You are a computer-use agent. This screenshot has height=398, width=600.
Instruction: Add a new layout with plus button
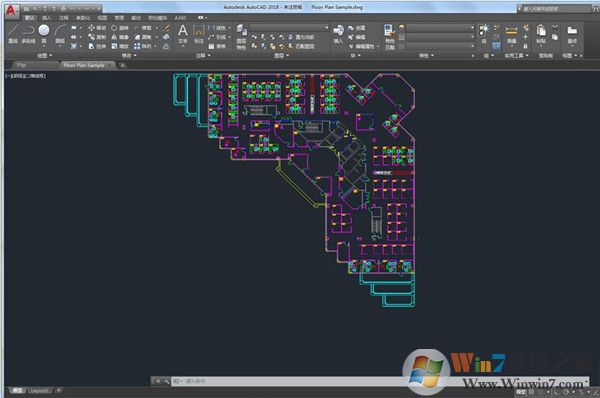[59, 391]
